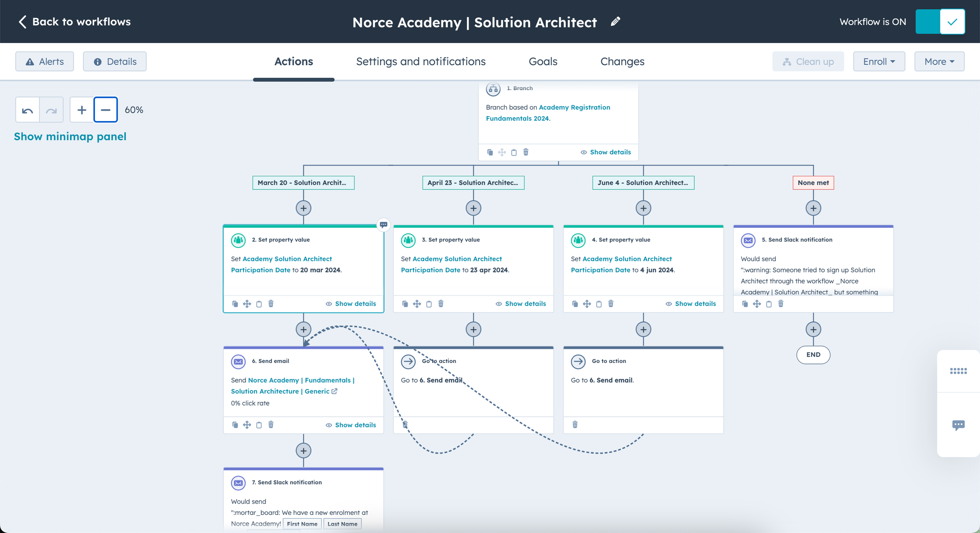Click Back to workflows

click(73, 22)
